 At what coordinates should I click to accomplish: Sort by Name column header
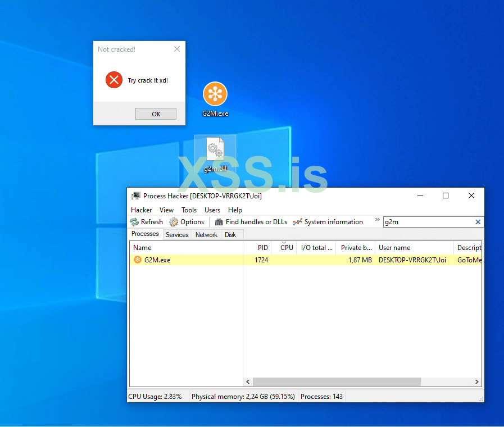[186, 248]
